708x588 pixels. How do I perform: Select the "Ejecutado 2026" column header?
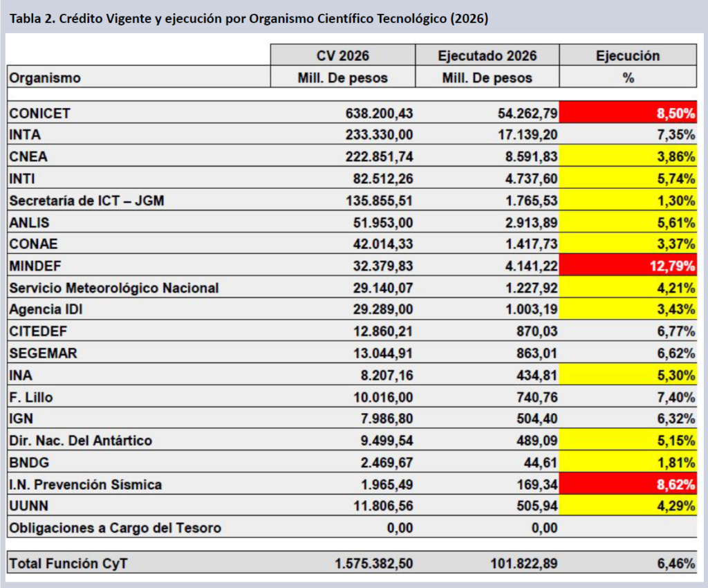click(487, 56)
